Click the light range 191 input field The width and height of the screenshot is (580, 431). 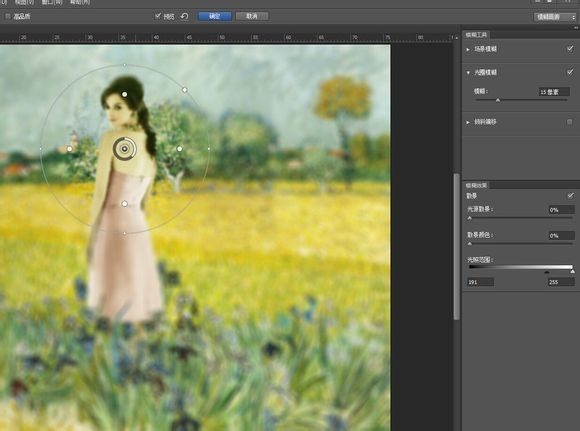[x=480, y=282]
